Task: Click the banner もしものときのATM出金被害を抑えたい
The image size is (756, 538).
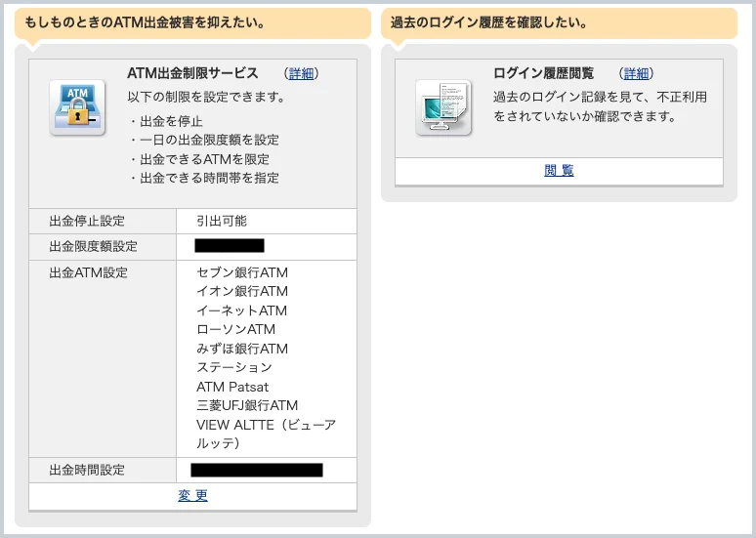Action: 192,22
